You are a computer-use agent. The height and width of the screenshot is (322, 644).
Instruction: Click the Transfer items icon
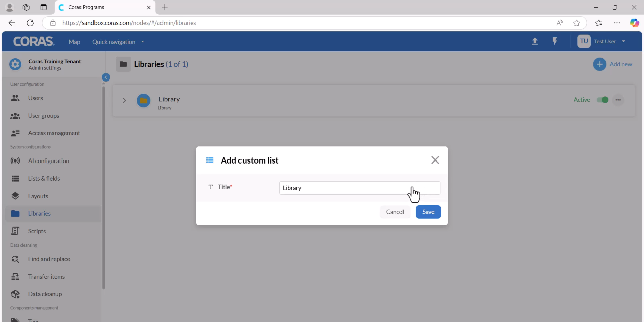[x=15, y=277]
